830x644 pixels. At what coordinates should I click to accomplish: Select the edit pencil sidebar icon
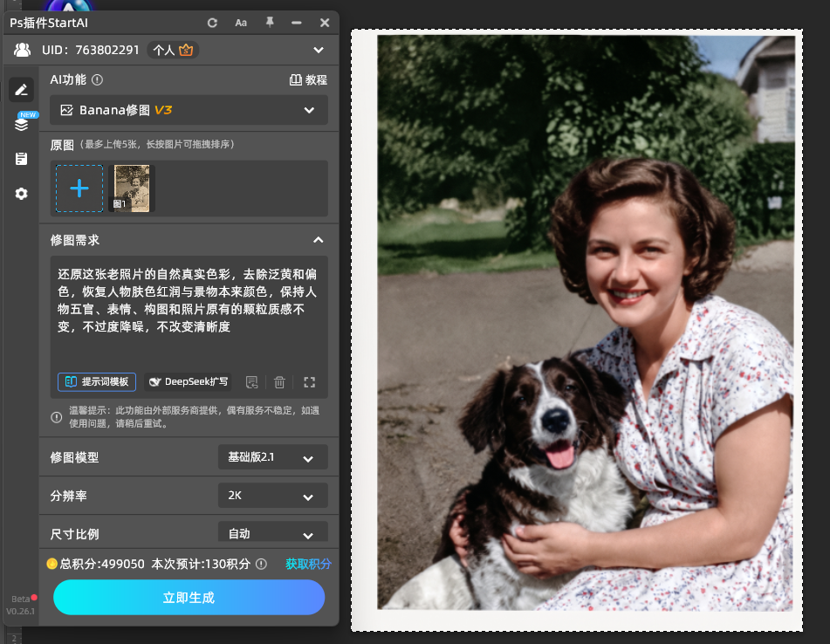click(x=21, y=90)
